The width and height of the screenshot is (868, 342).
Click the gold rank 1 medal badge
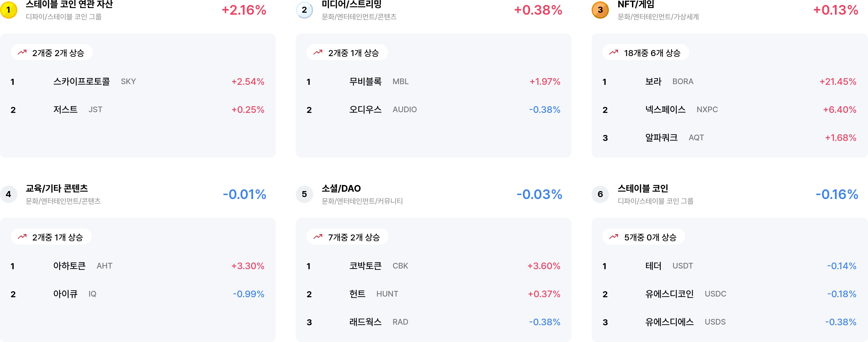[x=8, y=10]
